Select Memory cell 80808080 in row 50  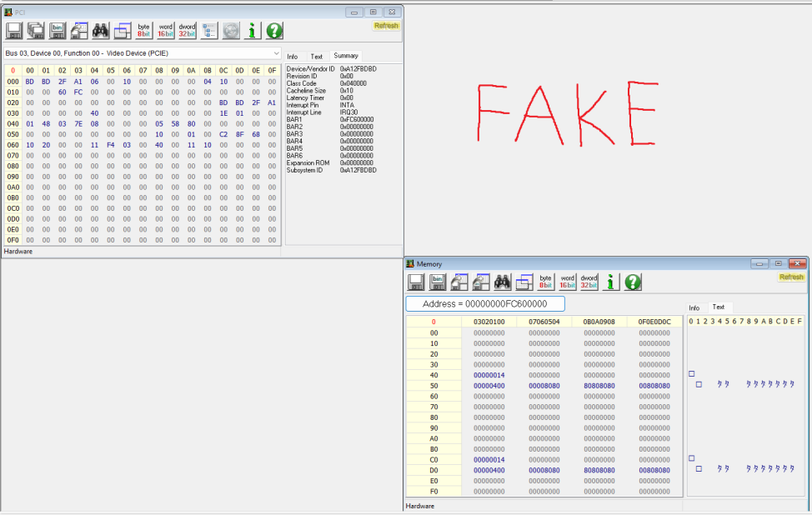[x=599, y=386]
